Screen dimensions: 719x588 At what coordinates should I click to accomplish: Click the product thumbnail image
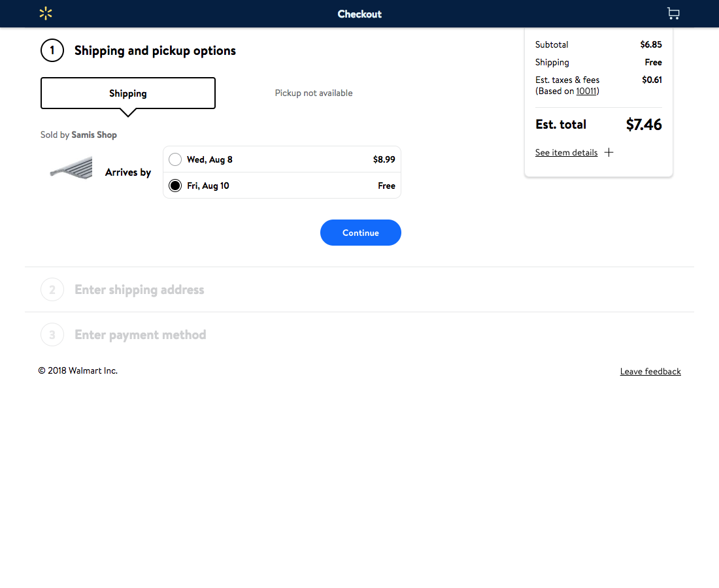click(x=70, y=168)
